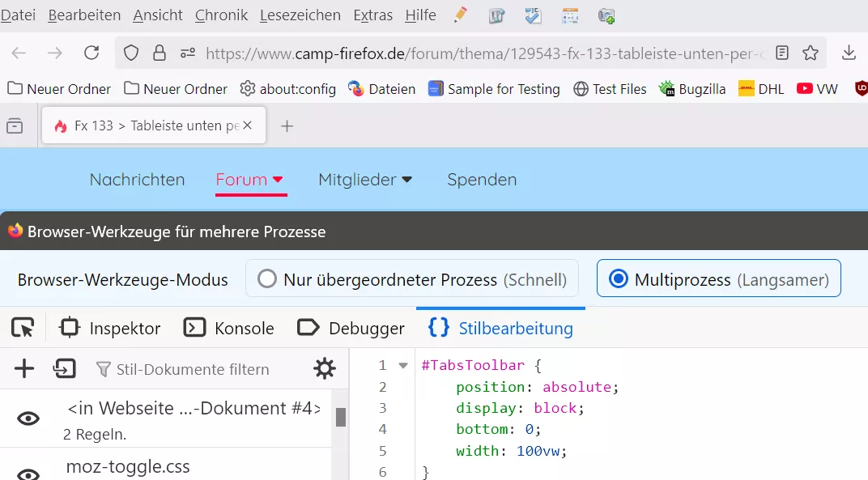Image resolution: width=868 pixels, height=480 pixels.
Task: Click the uBlock shield icon in the bookmarks bar
Action: point(862,88)
